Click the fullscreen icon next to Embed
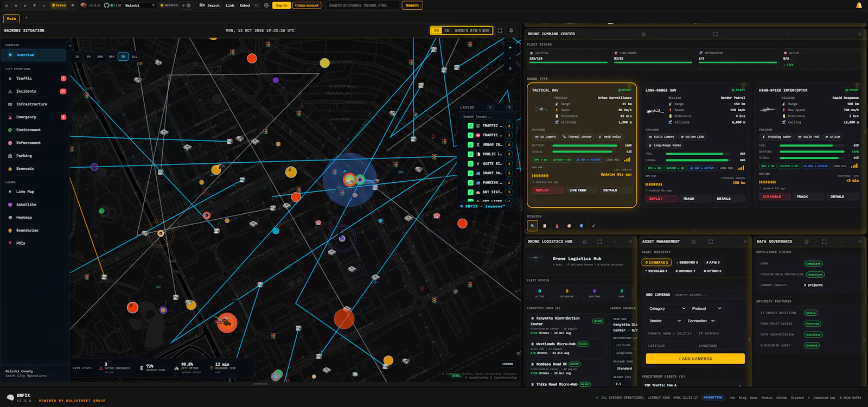868x407 pixels. (257, 5)
